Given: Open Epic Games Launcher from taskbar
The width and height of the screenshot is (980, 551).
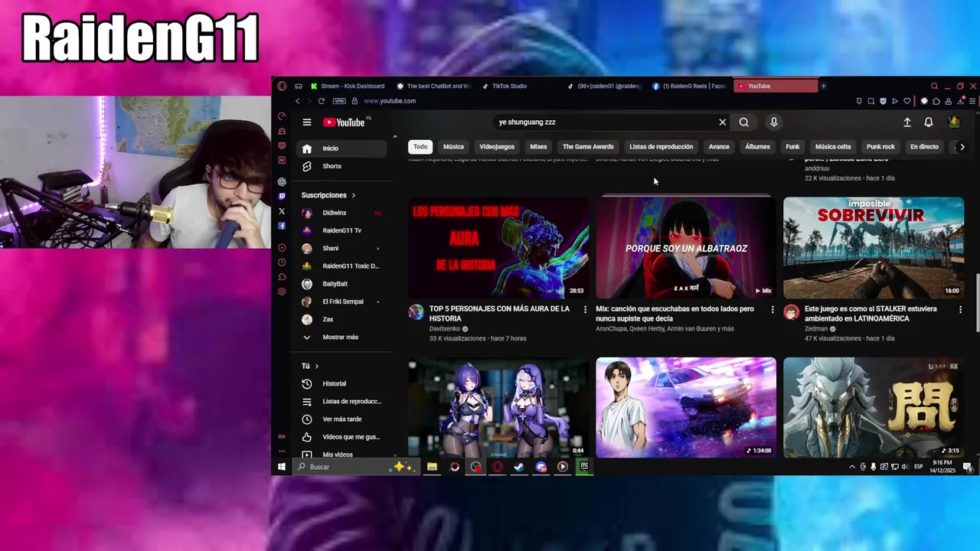Looking at the screenshot, I should [x=584, y=467].
